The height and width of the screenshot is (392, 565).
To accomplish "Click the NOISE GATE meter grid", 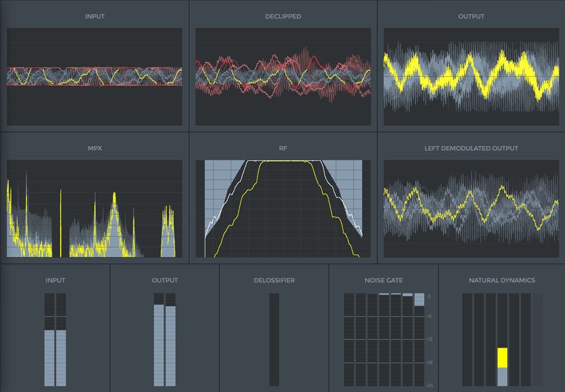I will click(384, 340).
